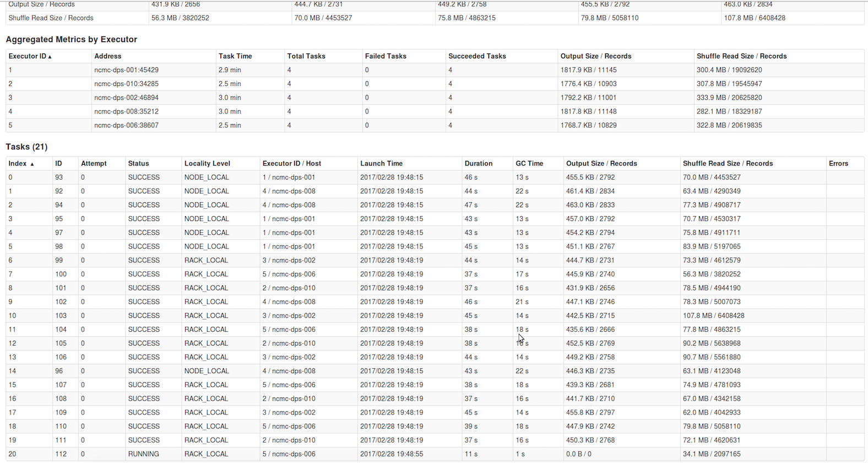Image resolution: width=868 pixels, height=463 pixels.
Task: Select the RUNNING status cell of task 112
Action: coord(143,454)
